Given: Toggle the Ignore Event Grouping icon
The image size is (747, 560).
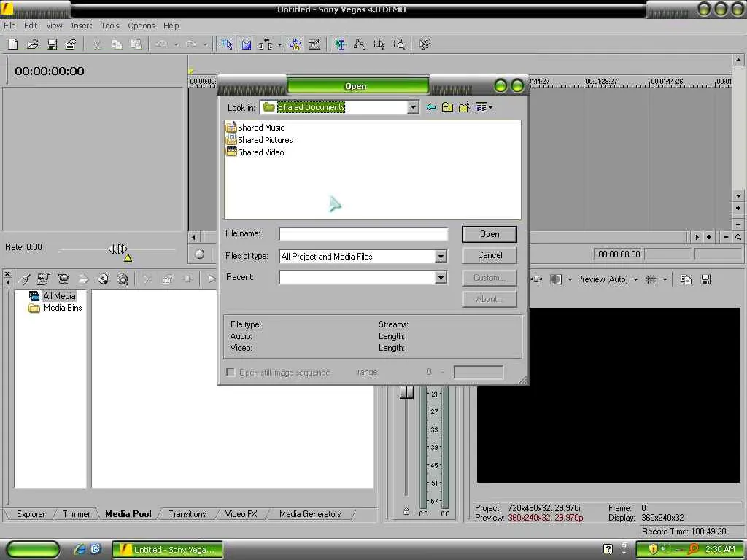Looking at the screenshot, I should (314, 44).
